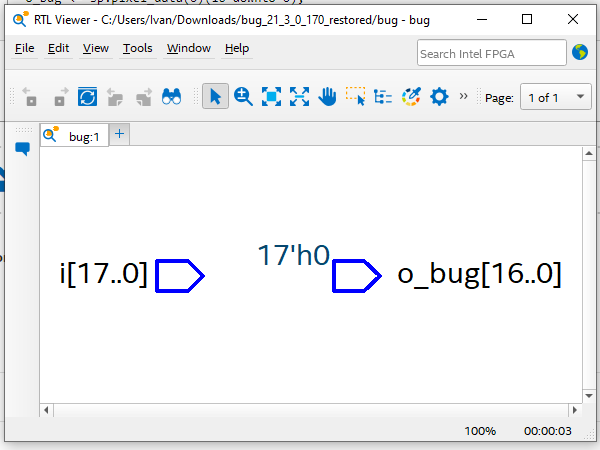This screenshot has width=600, height=450.
Task: Open the Help menu
Action: pyautogui.click(x=237, y=48)
